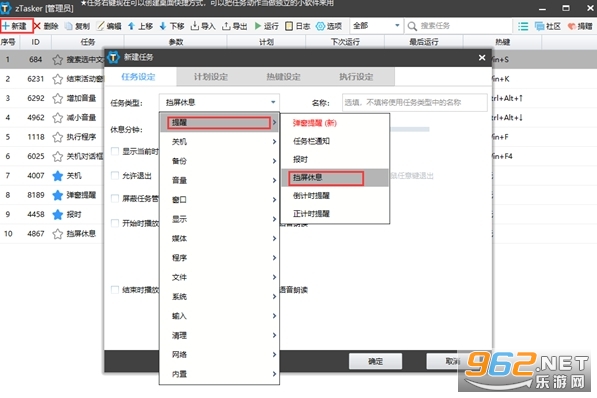Click the 名称 name input field
Screen dimensions: 597x398
415,102
